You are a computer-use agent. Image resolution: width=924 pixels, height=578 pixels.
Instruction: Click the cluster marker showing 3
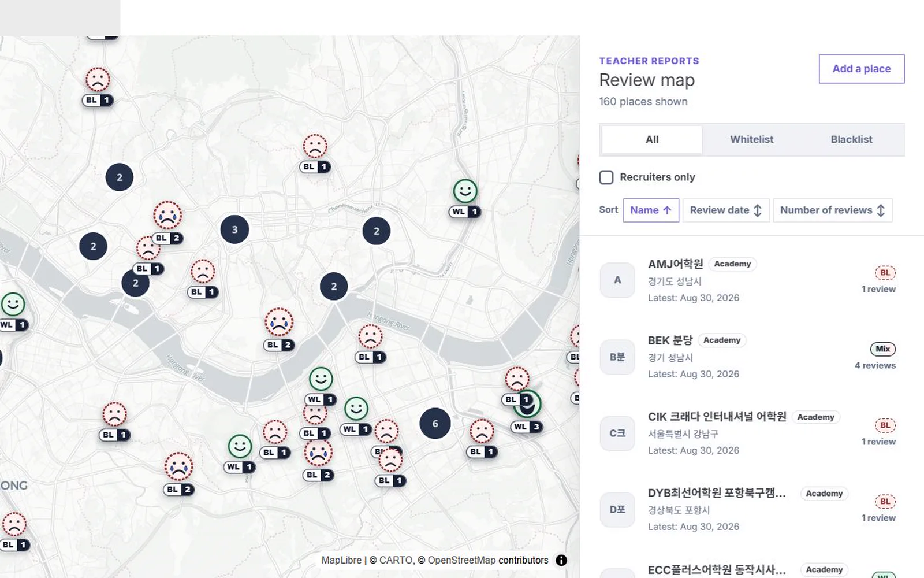(x=234, y=229)
